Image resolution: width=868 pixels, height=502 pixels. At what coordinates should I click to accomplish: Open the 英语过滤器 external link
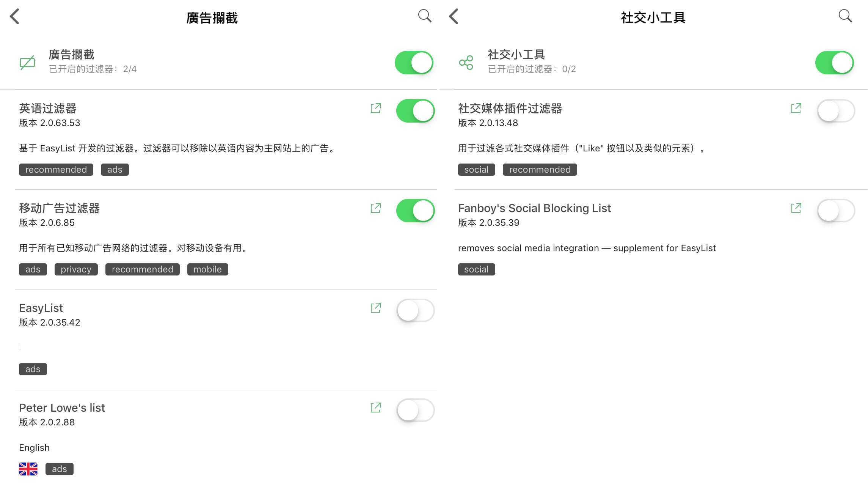375,109
